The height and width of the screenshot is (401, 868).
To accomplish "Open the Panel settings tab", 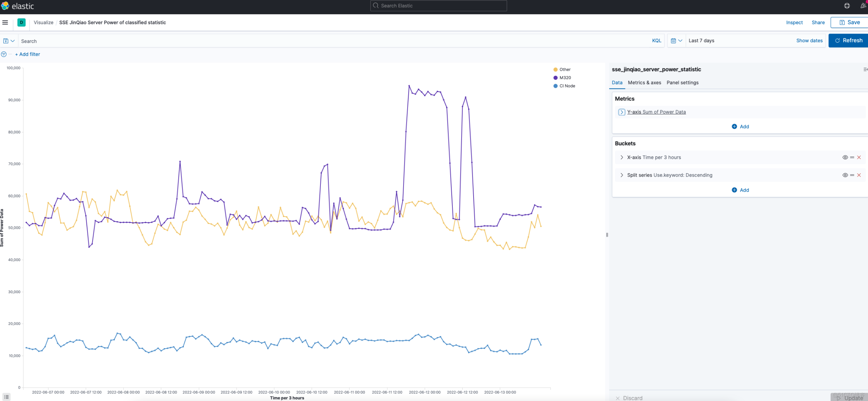I will click(x=682, y=83).
